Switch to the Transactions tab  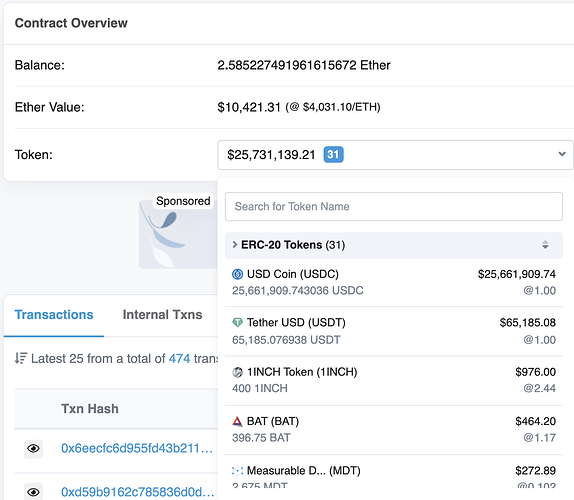pos(54,315)
